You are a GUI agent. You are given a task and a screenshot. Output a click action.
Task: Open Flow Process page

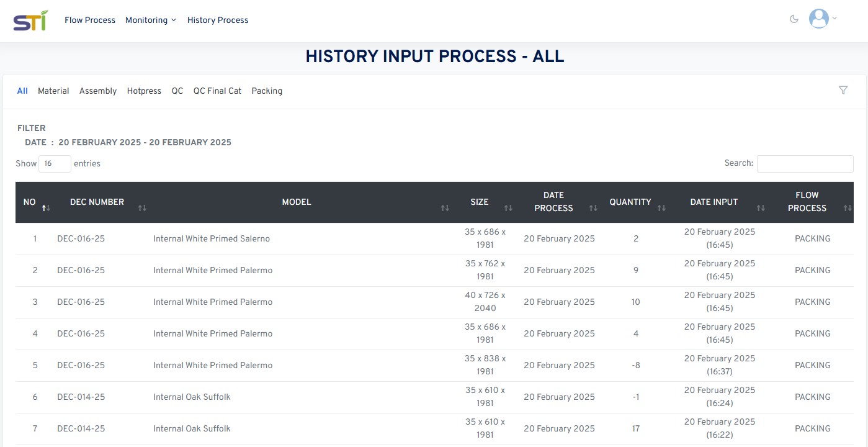click(90, 20)
